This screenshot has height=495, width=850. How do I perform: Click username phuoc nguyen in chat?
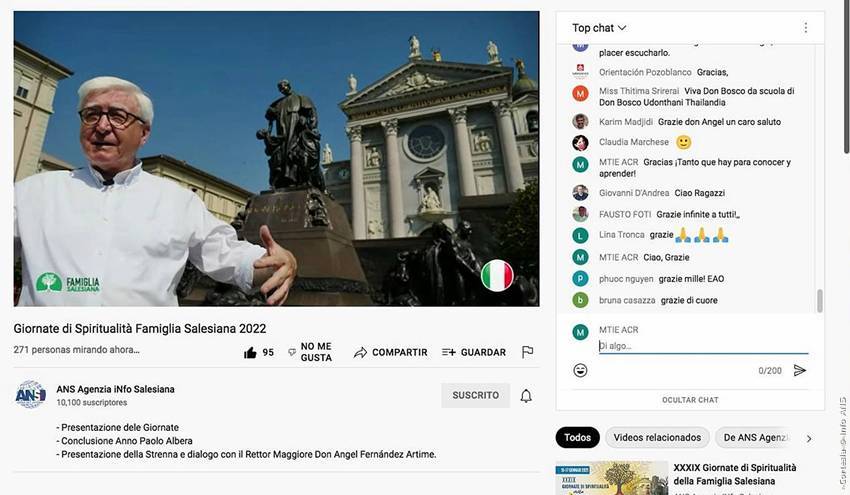coord(626,279)
